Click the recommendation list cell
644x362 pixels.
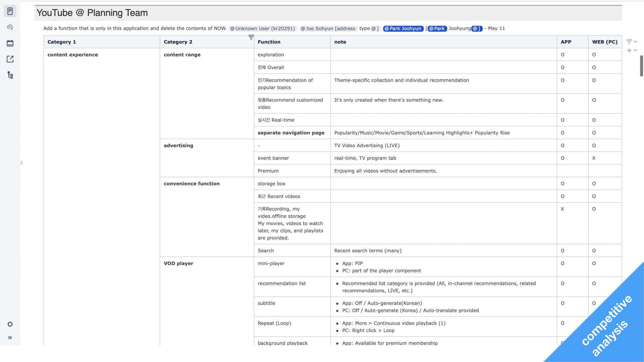click(292, 287)
